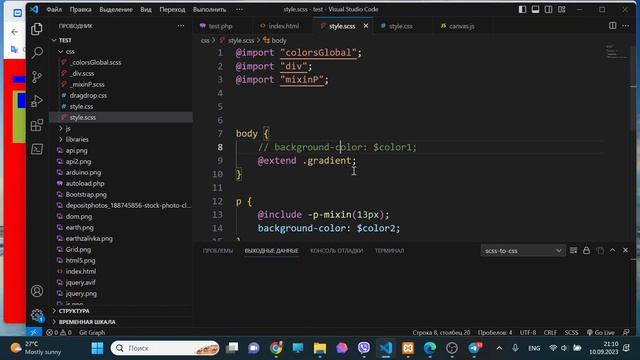Open the Extensions view

(37, 125)
